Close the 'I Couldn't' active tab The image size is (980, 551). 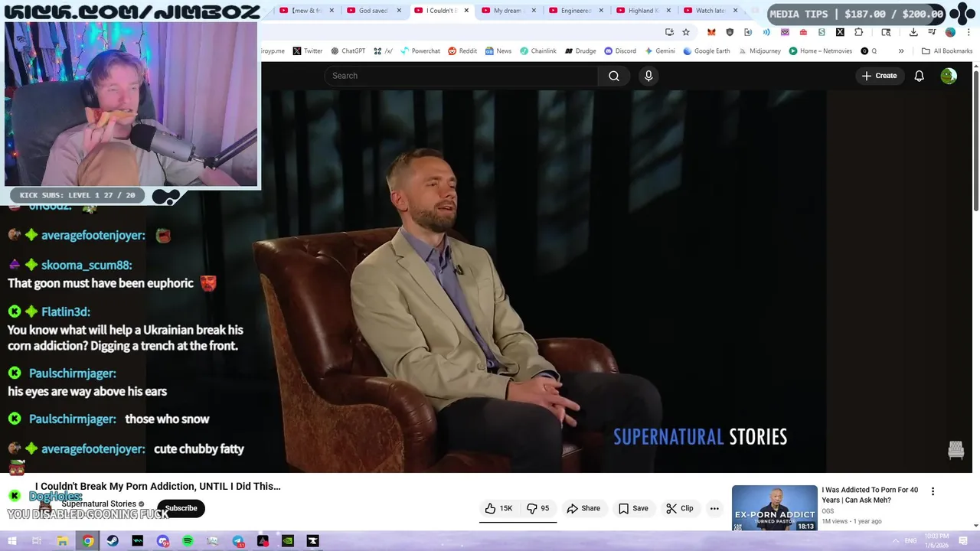click(466, 11)
